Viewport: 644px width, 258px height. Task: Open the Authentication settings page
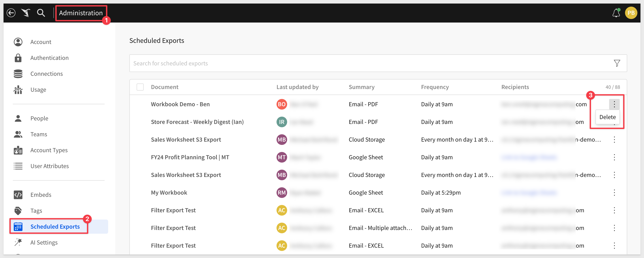pos(49,58)
